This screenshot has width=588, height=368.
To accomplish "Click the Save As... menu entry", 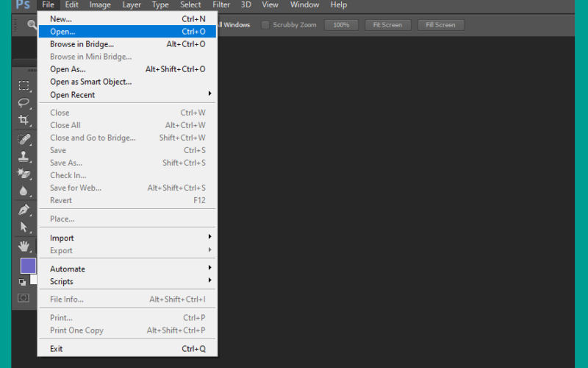I will pos(127,163).
